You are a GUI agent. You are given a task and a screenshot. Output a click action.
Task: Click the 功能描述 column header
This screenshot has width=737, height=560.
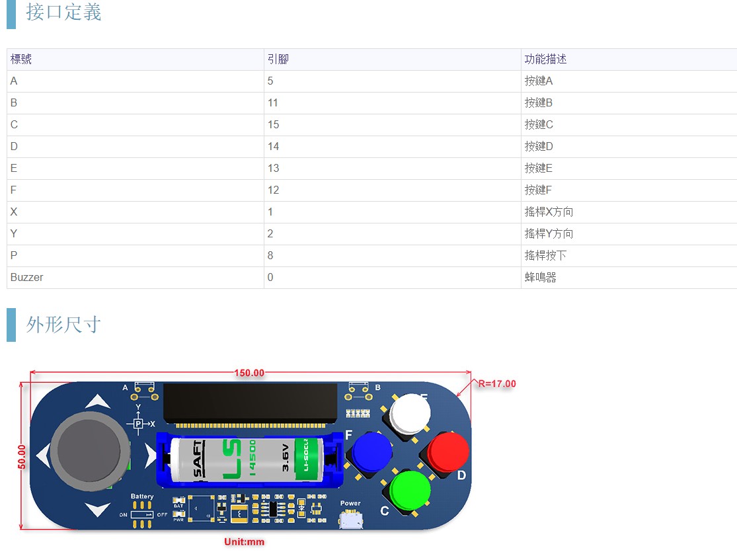click(x=629, y=60)
